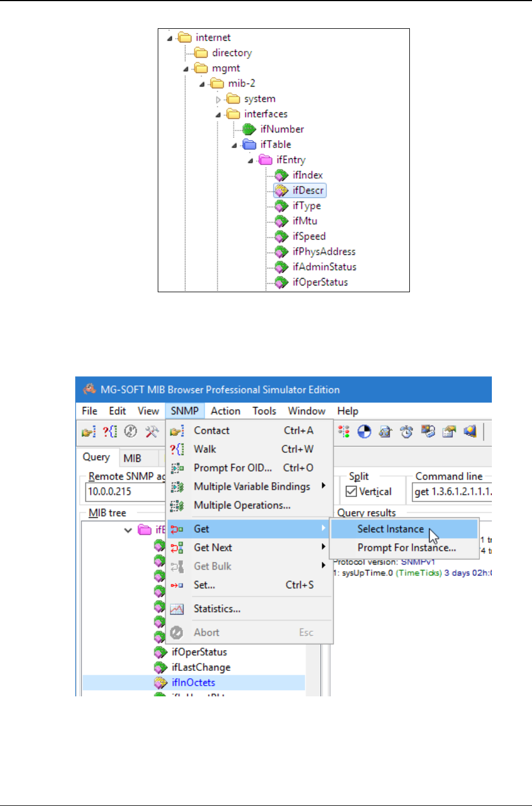Collapse the internet tree node
Screen dimensions: 532x806
coord(170,38)
